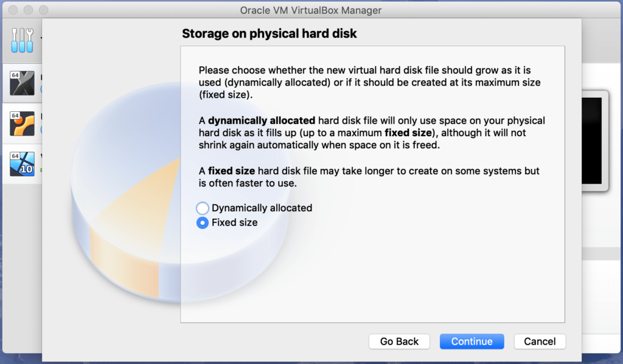Zoom the VirtualBox Manager window
The image size is (623, 364).
[x=44, y=10]
